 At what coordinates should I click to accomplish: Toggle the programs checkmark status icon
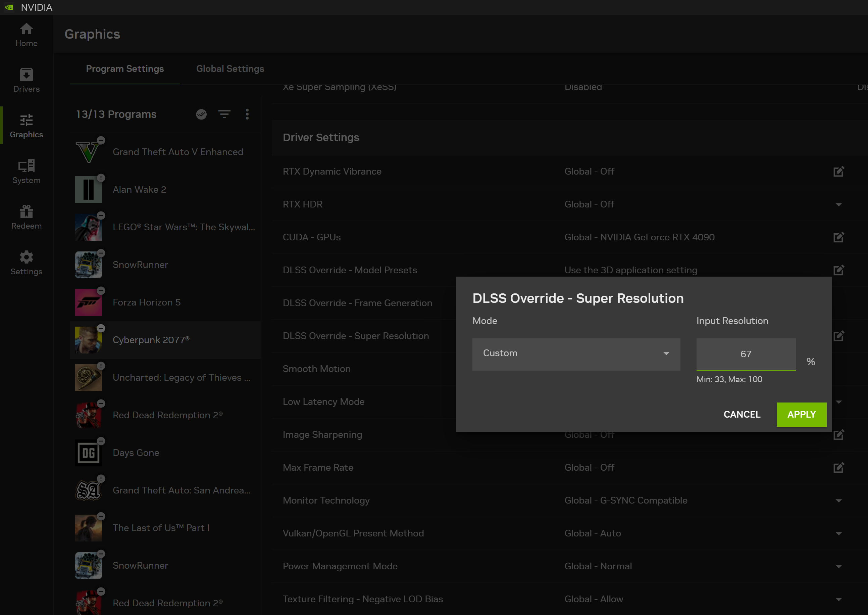(x=201, y=114)
